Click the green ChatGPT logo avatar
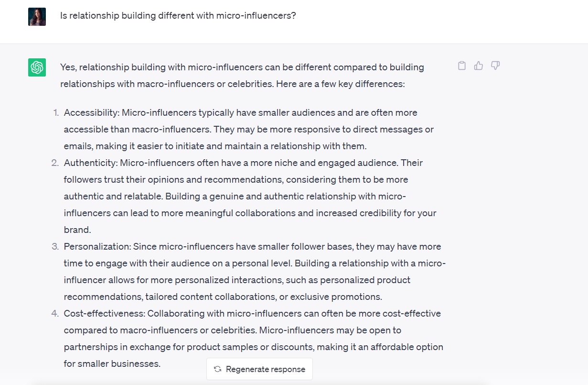The image size is (588, 385). pos(37,67)
